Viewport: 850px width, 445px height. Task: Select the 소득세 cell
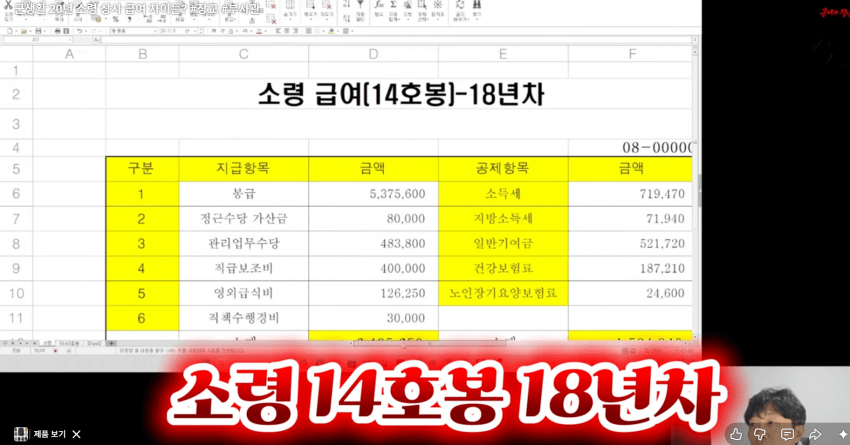pos(503,194)
